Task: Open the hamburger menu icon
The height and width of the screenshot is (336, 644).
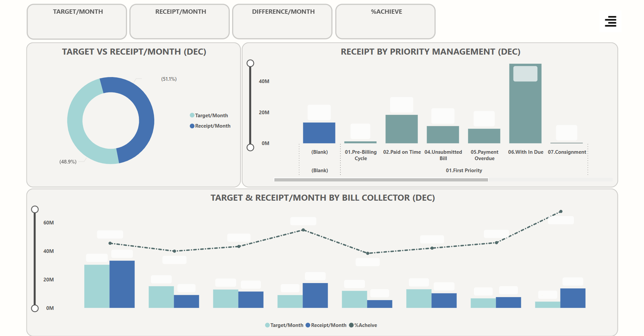Action: (x=610, y=21)
